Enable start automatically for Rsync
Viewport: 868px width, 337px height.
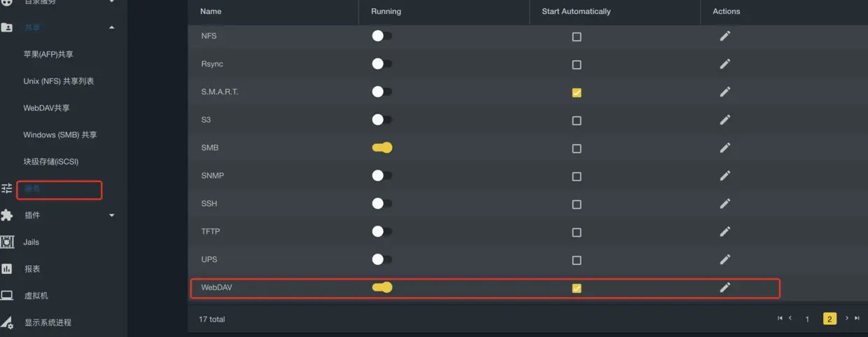tap(577, 64)
